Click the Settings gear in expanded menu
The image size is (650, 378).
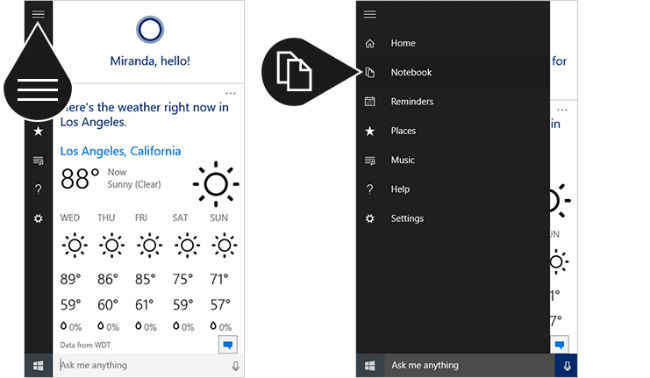coord(370,218)
